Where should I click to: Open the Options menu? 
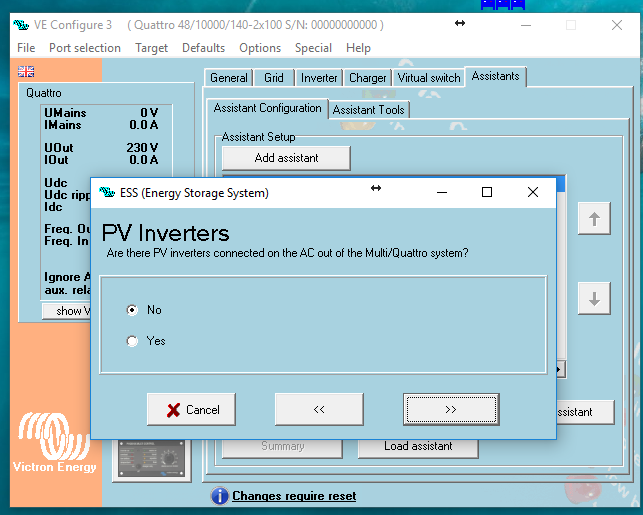(260, 48)
